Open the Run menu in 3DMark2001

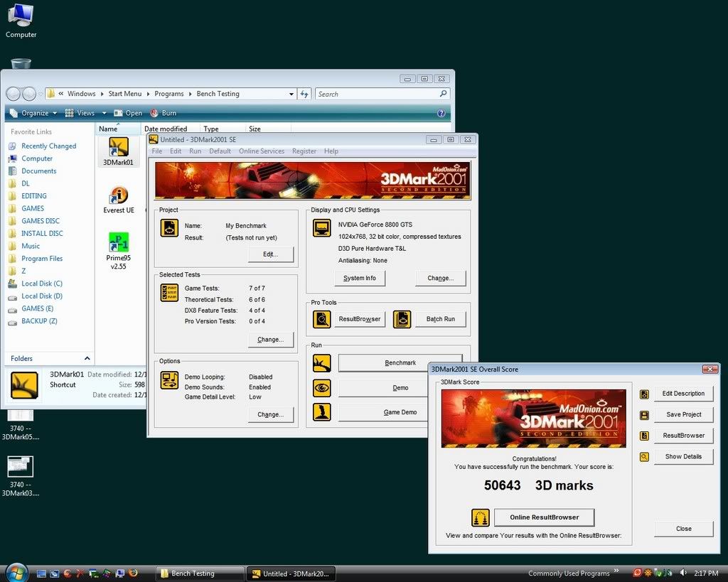click(195, 151)
